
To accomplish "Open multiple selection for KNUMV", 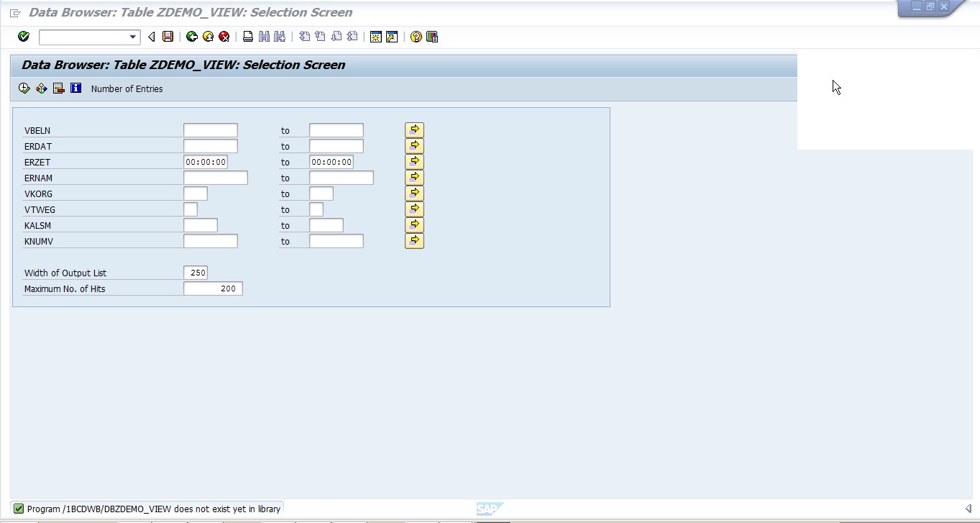I will tap(414, 240).
